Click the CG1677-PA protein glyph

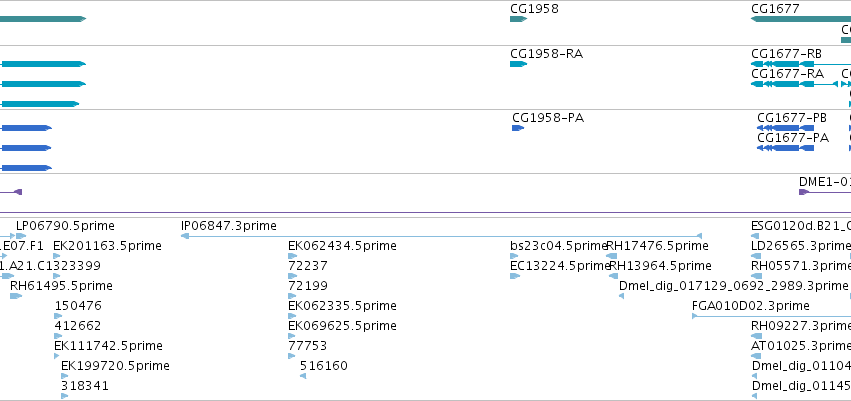[x=785, y=148]
